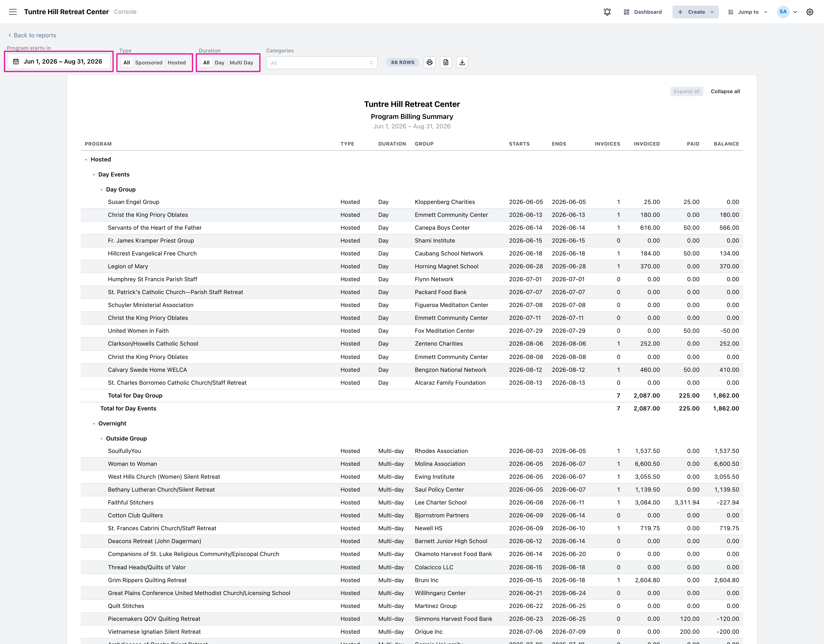Go to the Dashboard

642,12
